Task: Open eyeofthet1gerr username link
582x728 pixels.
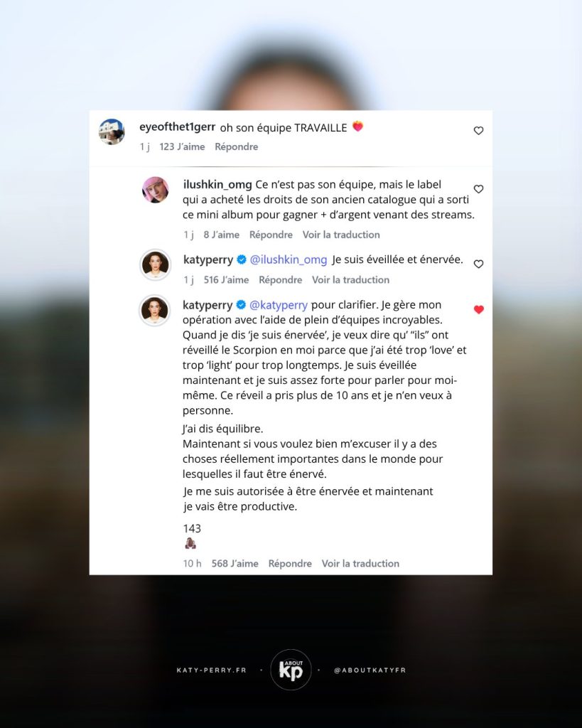Action: tap(177, 127)
